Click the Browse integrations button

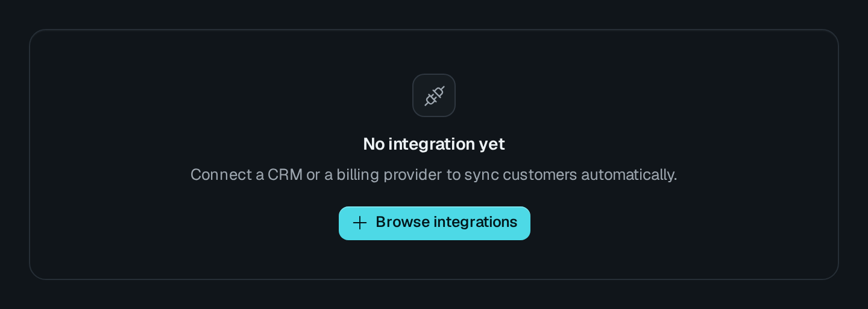(x=435, y=223)
